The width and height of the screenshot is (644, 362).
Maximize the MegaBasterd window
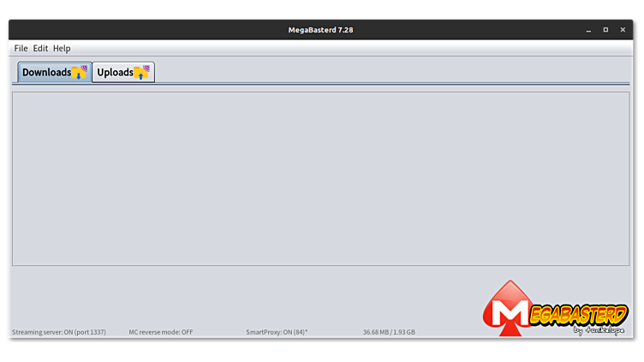[605, 30]
